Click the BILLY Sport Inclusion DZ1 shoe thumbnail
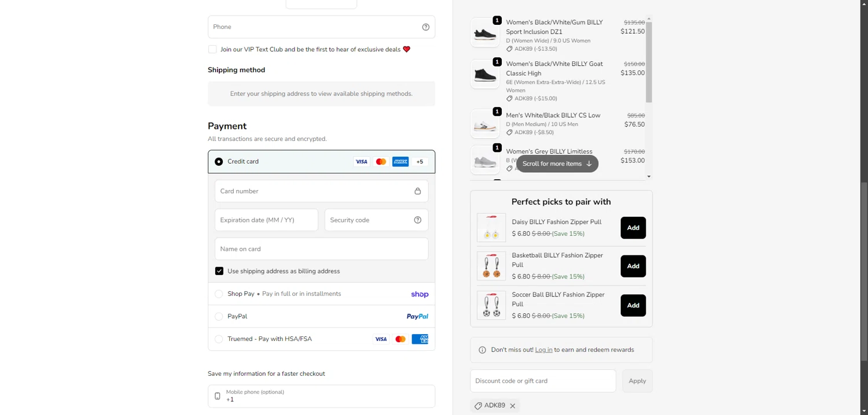 click(485, 32)
